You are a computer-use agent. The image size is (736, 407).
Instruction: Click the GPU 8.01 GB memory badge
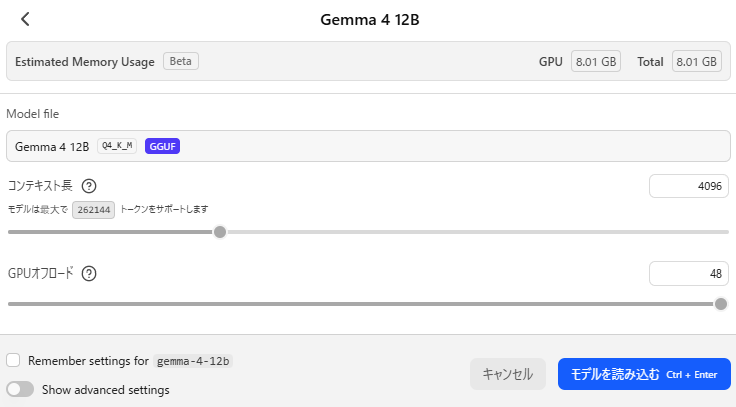point(596,61)
